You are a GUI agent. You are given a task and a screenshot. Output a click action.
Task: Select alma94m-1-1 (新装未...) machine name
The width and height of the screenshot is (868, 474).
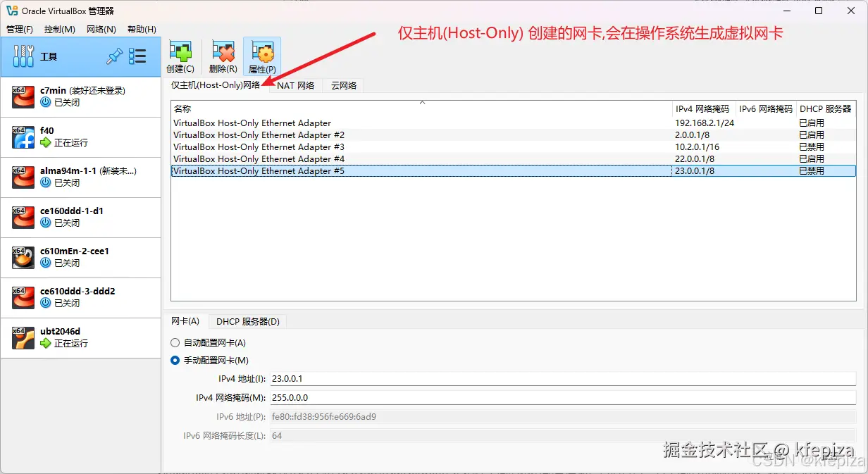pyautogui.click(x=88, y=170)
